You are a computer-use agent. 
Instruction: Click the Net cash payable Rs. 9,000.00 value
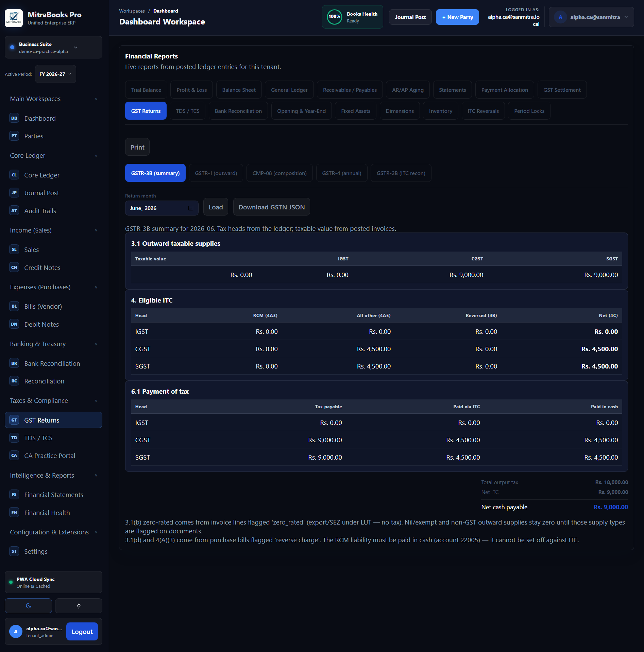coord(611,507)
